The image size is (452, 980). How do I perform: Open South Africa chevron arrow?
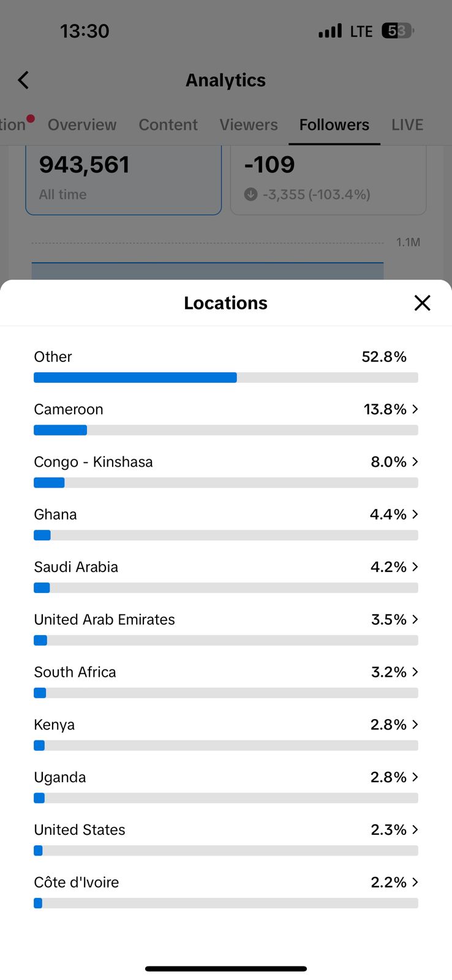pyautogui.click(x=415, y=672)
